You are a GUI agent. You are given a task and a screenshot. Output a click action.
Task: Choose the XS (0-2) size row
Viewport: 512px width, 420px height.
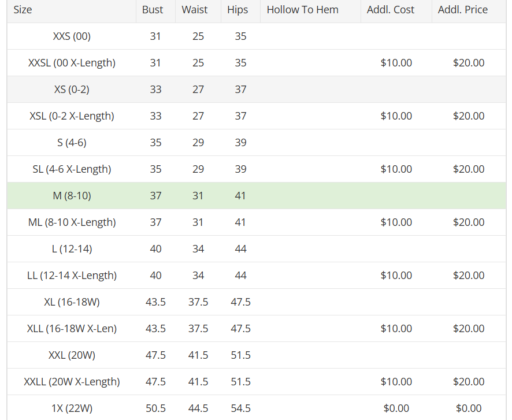point(257,90)
